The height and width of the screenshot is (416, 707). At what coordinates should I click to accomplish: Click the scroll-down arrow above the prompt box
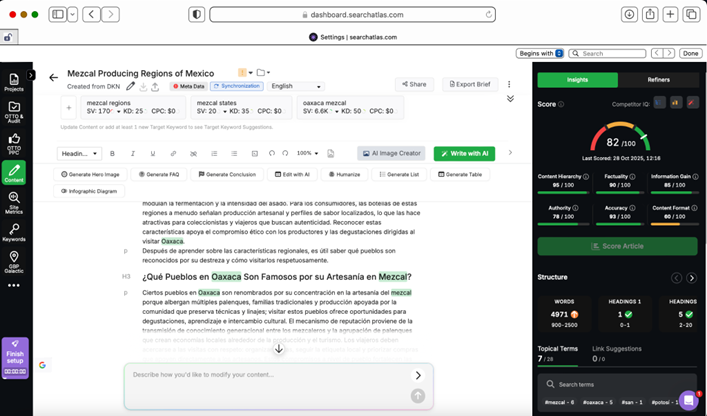[279, 349]
